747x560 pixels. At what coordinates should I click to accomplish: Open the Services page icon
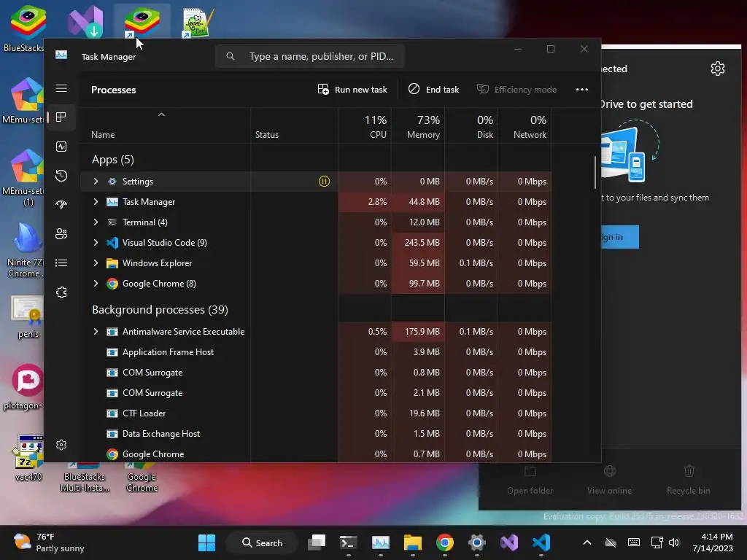pyautogui.click(x=61, y=292)
